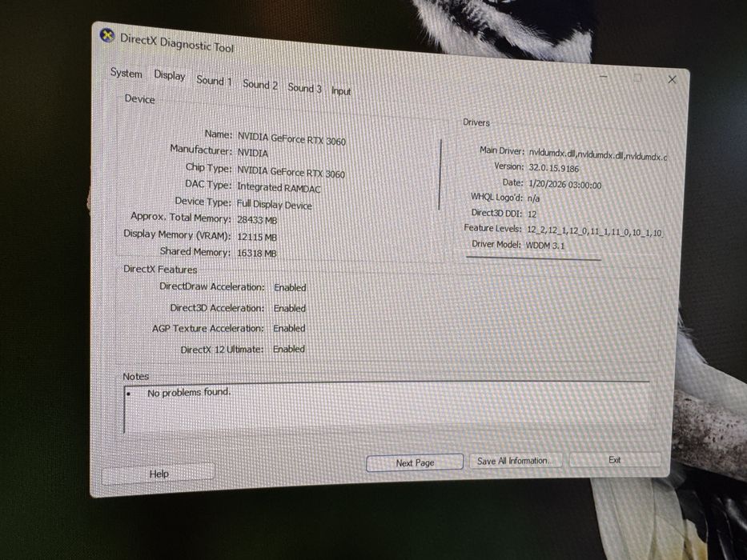
Task: Click the driver Version value '32.0.15.9186'
Action: point(553,168)
